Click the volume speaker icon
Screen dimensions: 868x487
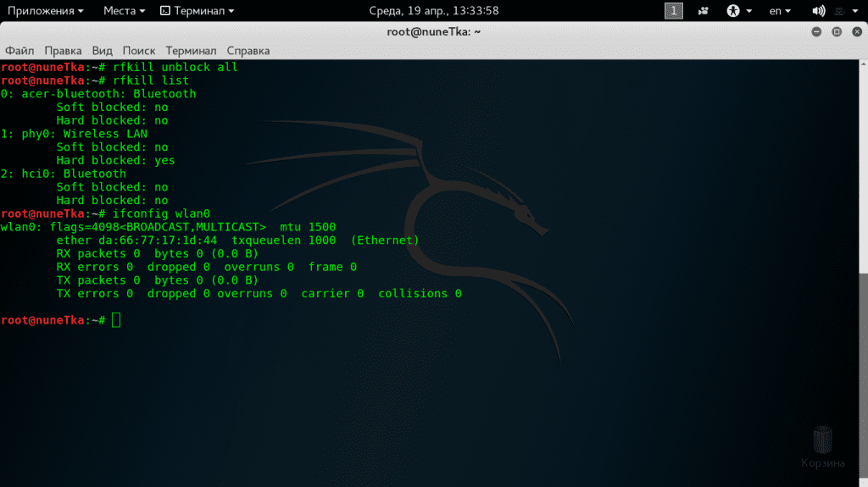click(818, 11)
